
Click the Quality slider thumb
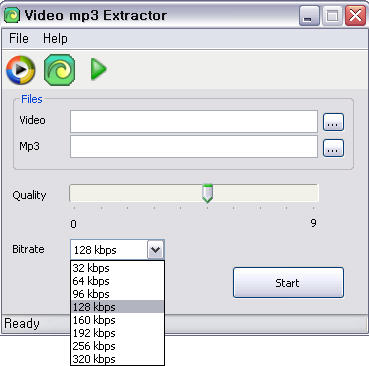click(207, 194)
